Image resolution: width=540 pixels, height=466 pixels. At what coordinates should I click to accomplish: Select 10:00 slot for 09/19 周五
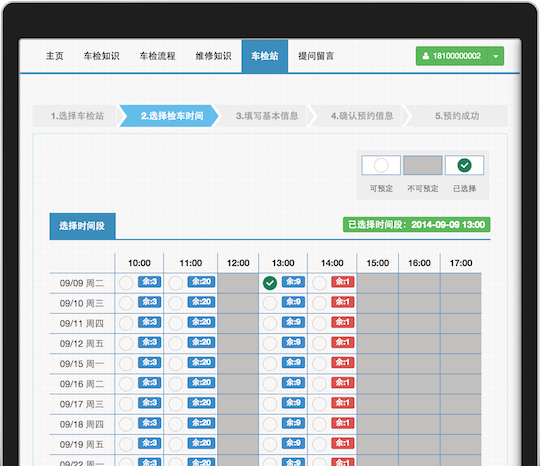coord(126,444)
